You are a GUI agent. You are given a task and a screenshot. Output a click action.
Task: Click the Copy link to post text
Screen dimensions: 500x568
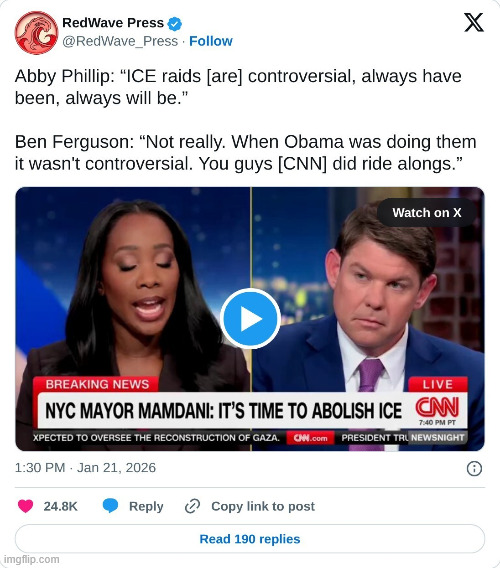click(x=263, y=506)
